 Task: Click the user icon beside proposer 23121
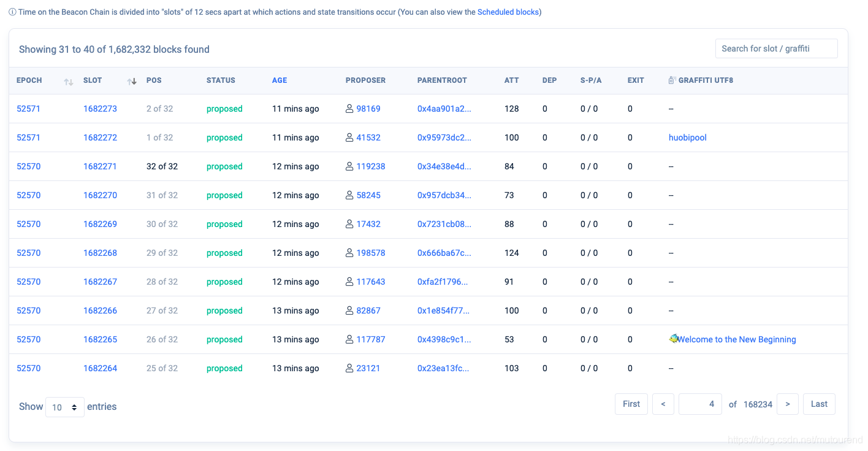[349, 368]
